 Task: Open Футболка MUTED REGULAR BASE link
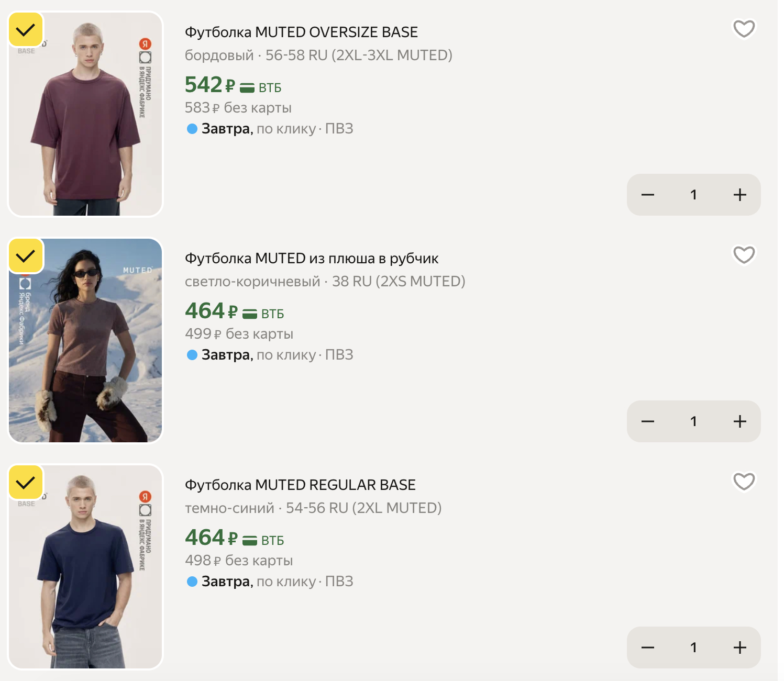(x=300, y=485)
